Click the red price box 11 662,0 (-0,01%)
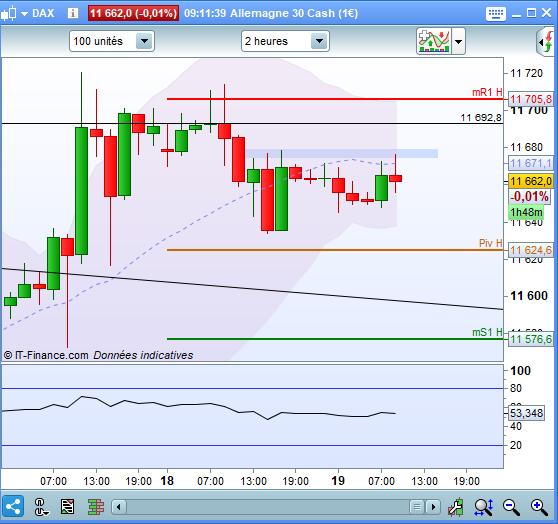Screen dimensions: 558x524 click(x=133, y=14)
